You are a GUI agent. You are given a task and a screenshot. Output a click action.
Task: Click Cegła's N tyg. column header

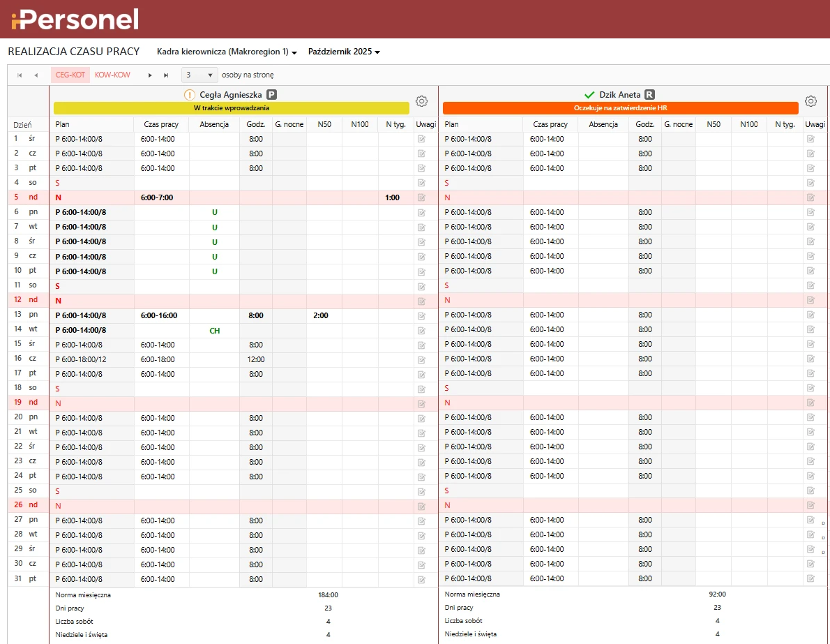pos(397,124)
